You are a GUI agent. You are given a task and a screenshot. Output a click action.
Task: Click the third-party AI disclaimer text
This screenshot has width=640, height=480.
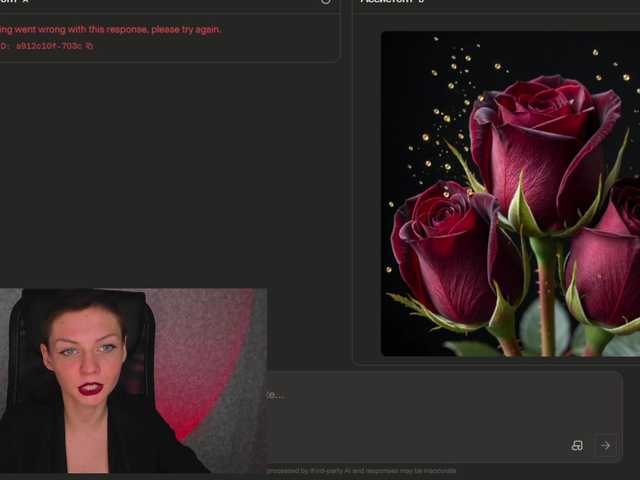360,470
